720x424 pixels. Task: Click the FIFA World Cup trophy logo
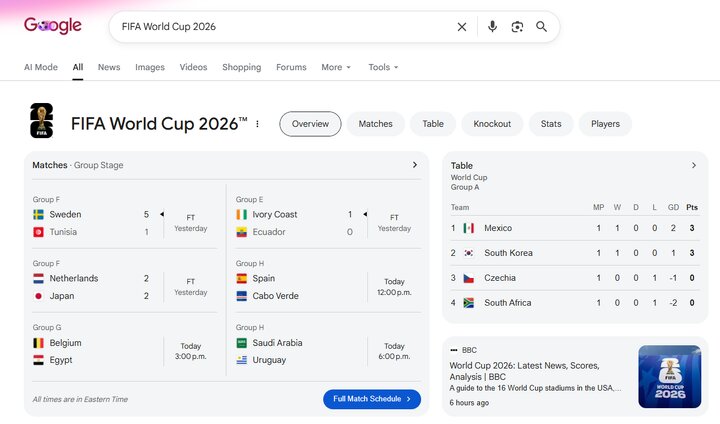click(41, 121)
